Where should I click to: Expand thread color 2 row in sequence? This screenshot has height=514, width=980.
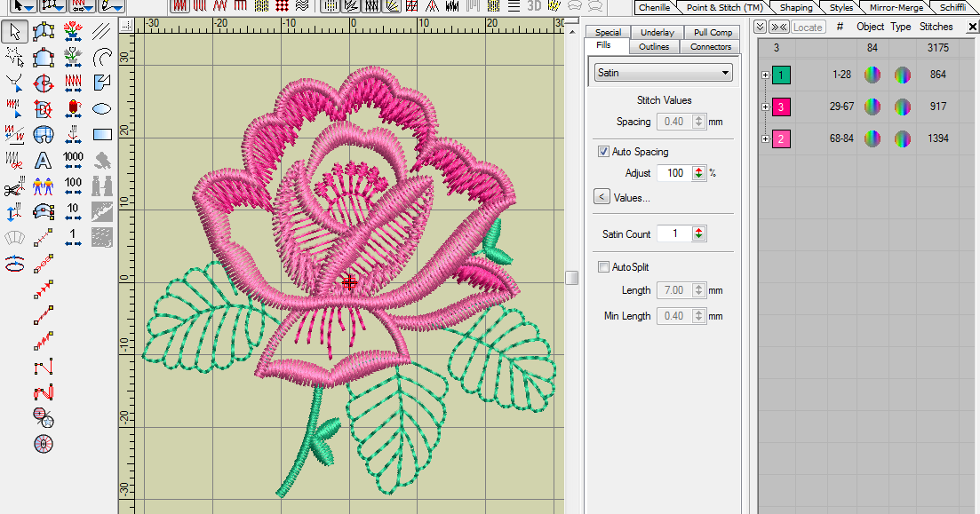(765, 138)
